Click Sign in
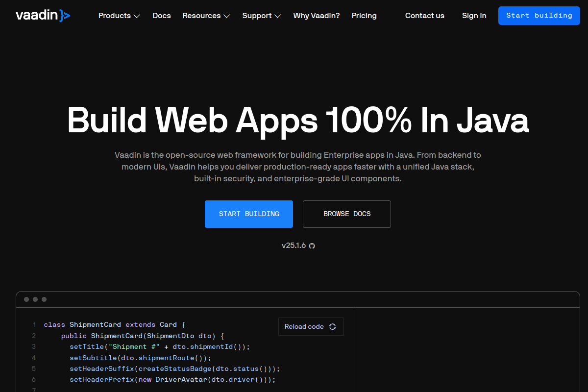This screenshot has width=588, height=392. tap(474, 16)
